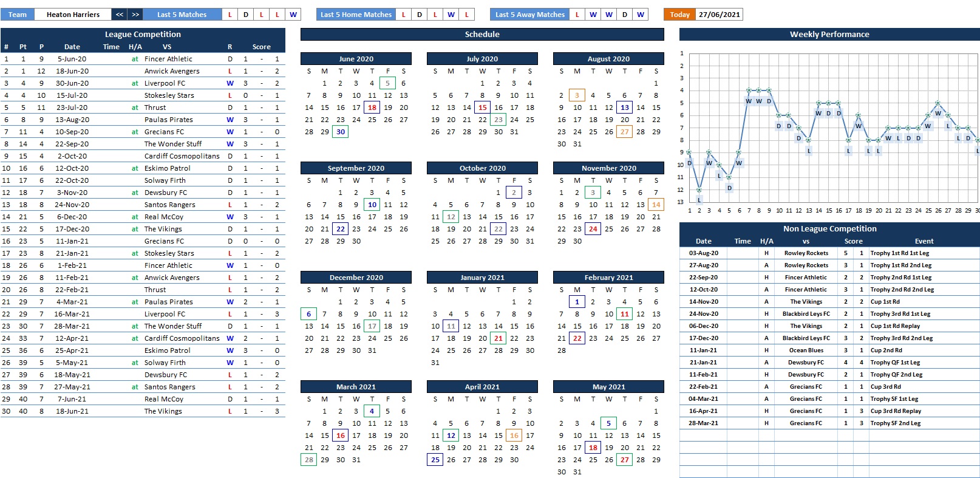Select the Ocean Blues Cup 2nd Rd row

806,350
